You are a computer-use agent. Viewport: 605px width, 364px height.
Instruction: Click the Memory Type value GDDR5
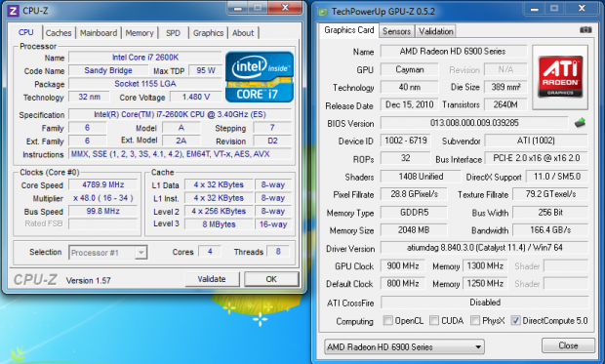pos(414,213)
